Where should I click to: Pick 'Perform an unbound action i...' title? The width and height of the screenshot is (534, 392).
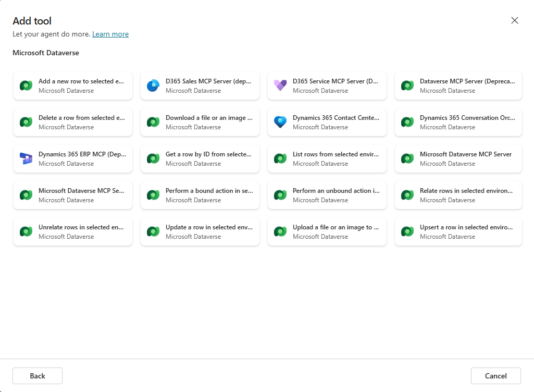point(336,191)
